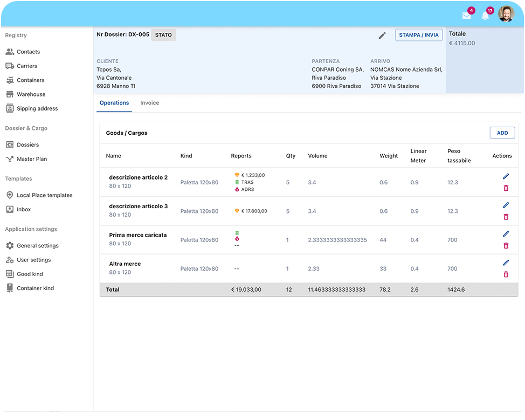Click the Warehouse store icon
The image size is (525, 420).
10,94
